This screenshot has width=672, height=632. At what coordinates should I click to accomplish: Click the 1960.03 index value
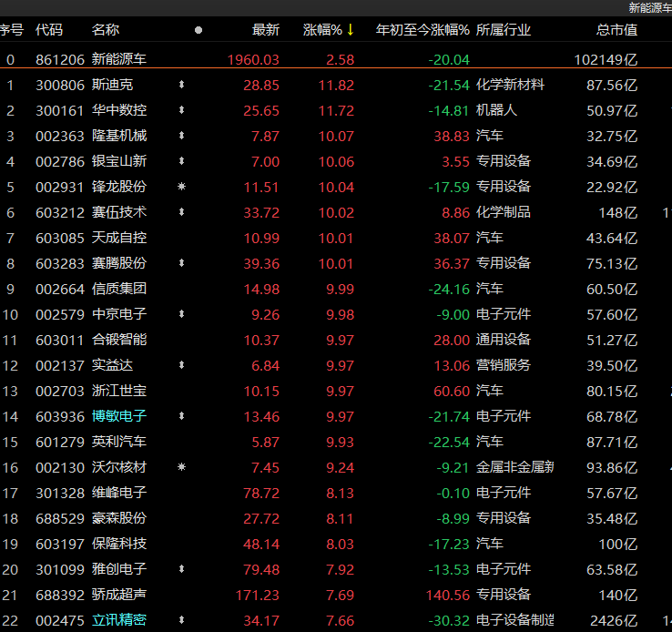[253, 59]
